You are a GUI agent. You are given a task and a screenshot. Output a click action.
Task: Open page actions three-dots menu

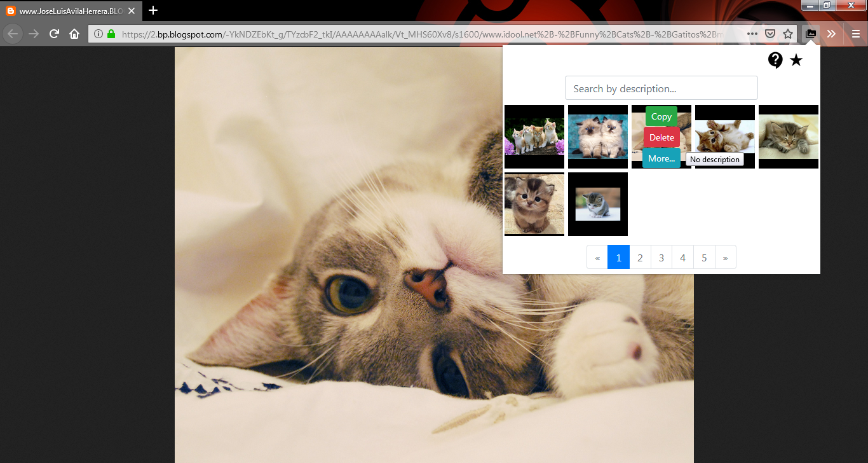[752, 34]
